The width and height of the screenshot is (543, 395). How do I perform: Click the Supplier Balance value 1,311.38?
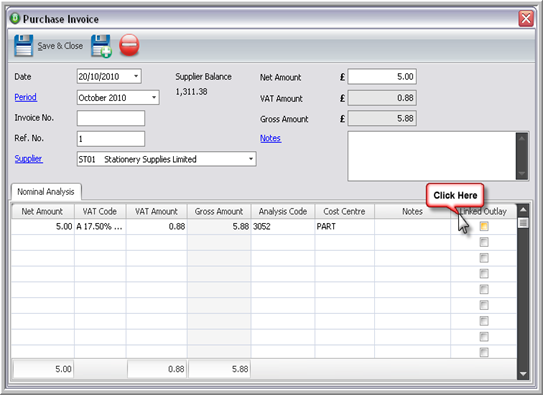coord(192,92)
